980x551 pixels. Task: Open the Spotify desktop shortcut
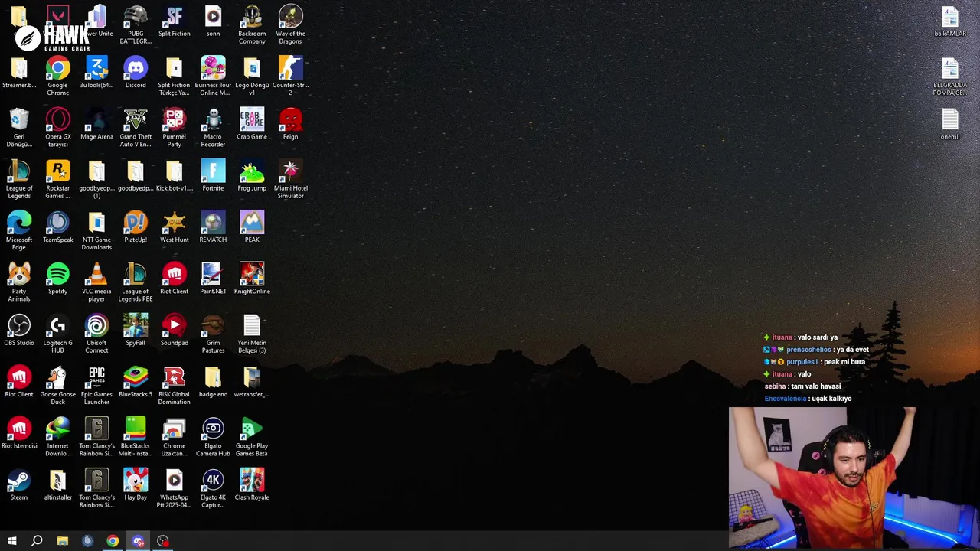click(x=57, y=275)
